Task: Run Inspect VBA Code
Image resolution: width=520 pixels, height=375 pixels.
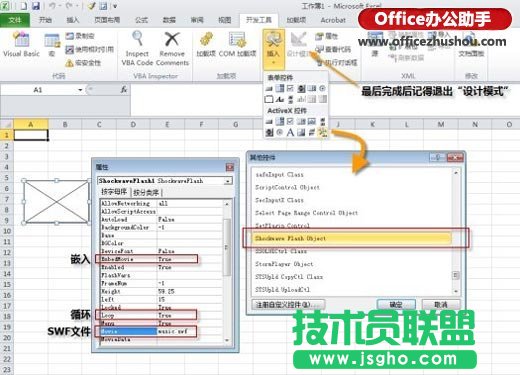Action: pos(137,48)
